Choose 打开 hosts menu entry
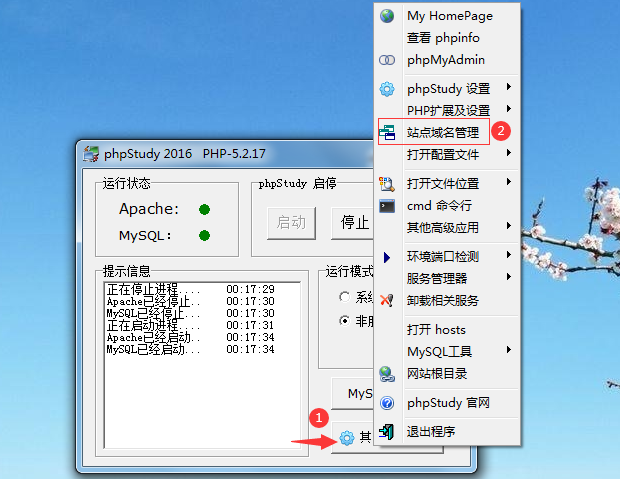 pyautogui.click(x=447, y=329)
